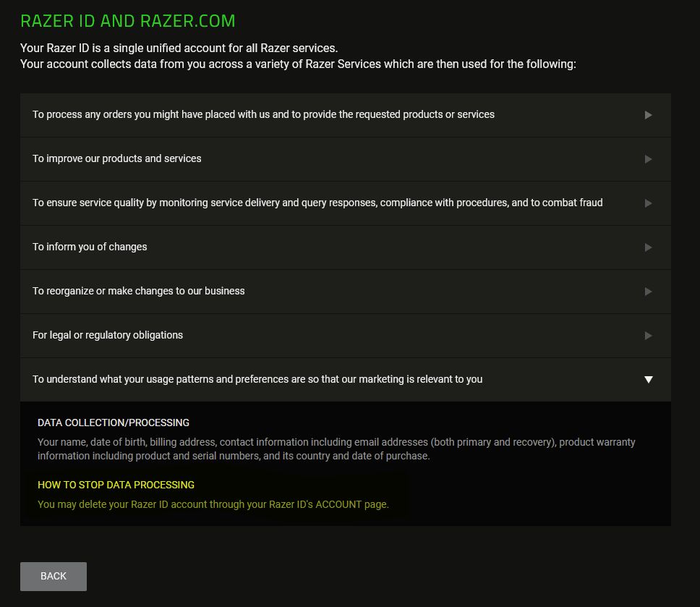The height and width of the screenshot is (607, 700).
Task: Click the 'To process any orders' row text
Action: [263, 114]
